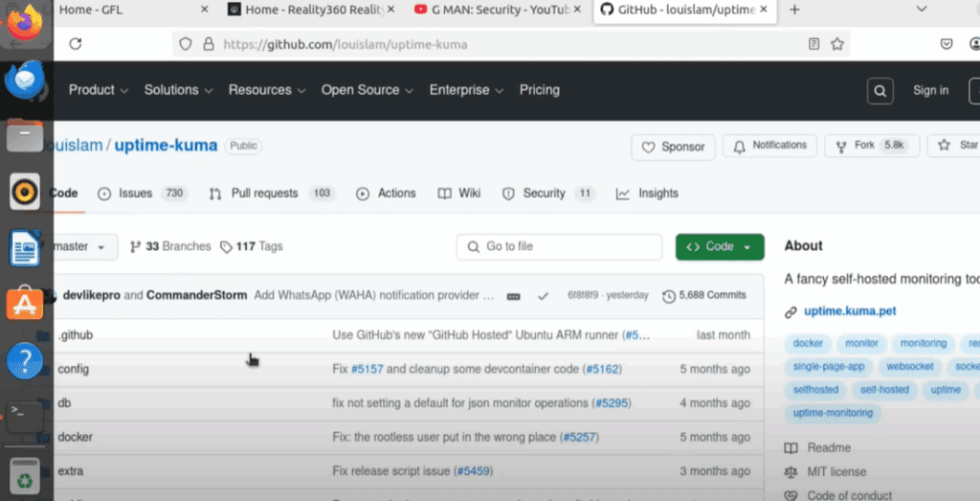Click the Sponsor button

pos(673,147)
